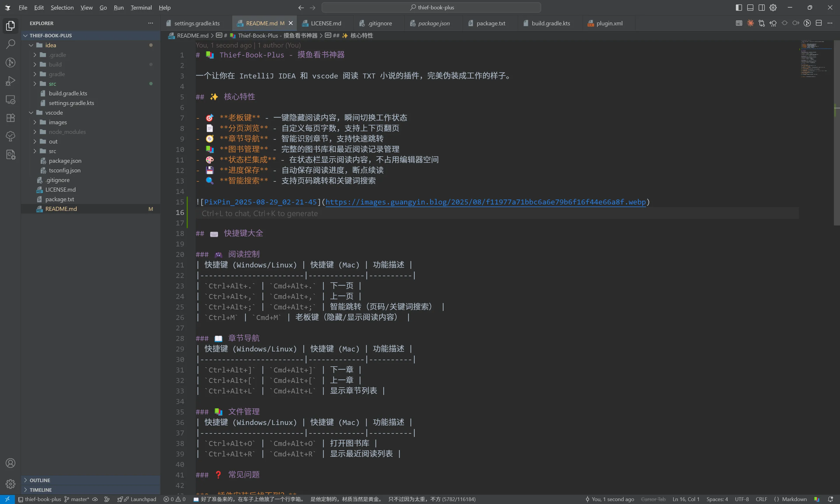Switch to settings.gradle.kts tab
This screenshot has width=840, height=504.
point(197,23)
